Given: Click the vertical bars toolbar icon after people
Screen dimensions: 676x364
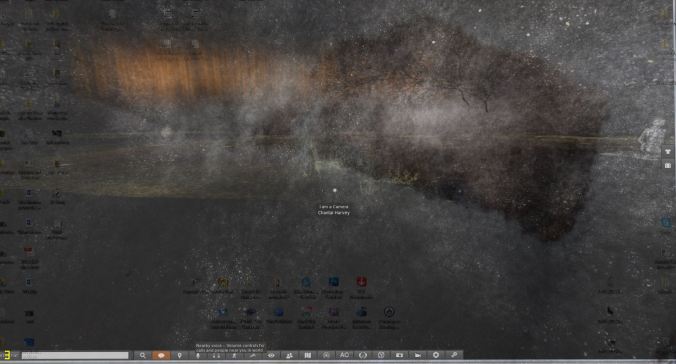Looking at the screenshot, I should click(x=308, y=355).
